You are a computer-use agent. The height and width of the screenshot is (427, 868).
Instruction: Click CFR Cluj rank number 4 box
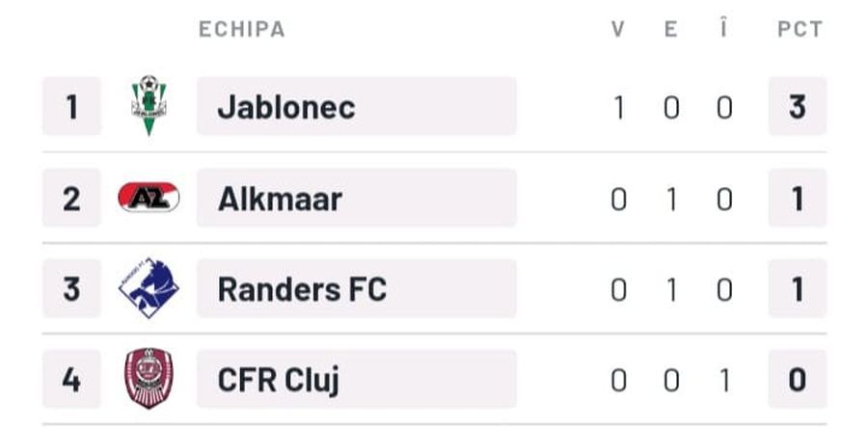click(72, 379)
